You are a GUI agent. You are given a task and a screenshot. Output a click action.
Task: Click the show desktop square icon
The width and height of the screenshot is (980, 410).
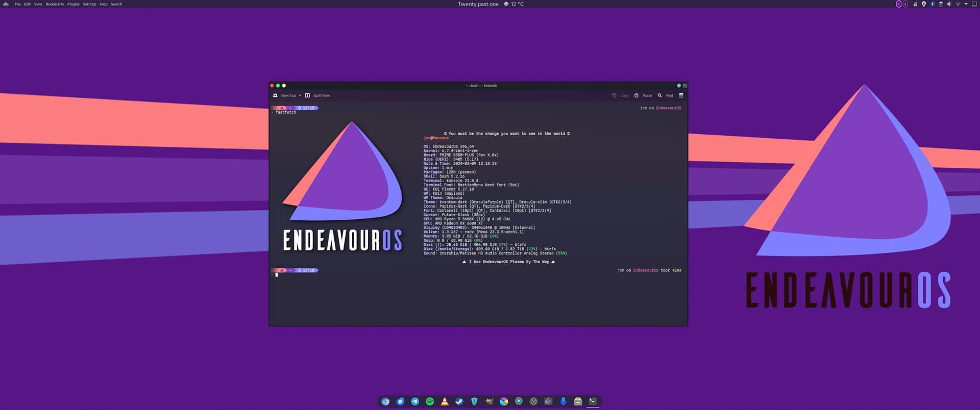[974, 4]
